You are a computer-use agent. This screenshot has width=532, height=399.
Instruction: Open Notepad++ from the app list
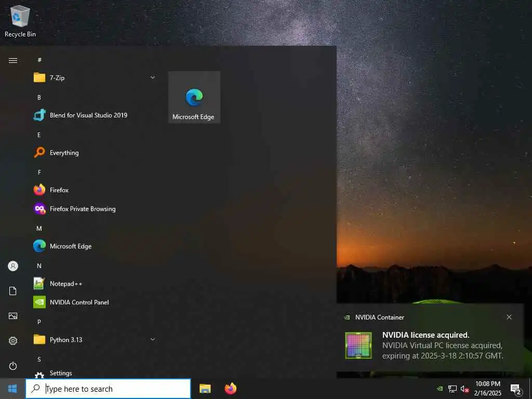[95, 284]
